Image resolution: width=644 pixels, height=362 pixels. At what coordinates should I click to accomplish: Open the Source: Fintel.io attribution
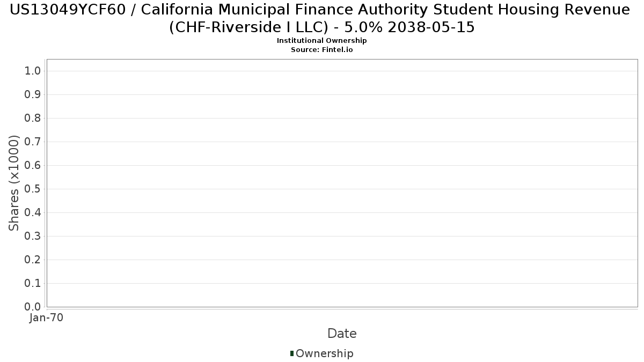pos(322,49)
